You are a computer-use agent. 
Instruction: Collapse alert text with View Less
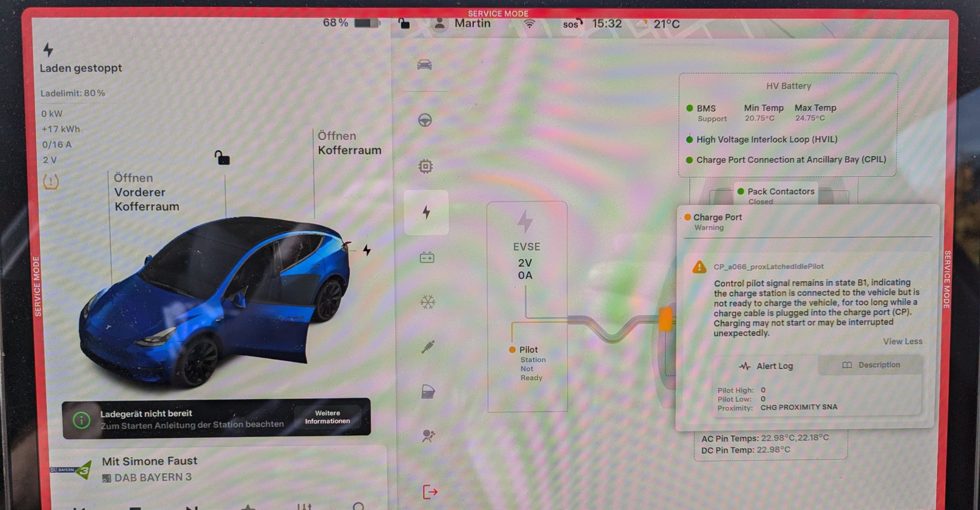click(902, 341)
